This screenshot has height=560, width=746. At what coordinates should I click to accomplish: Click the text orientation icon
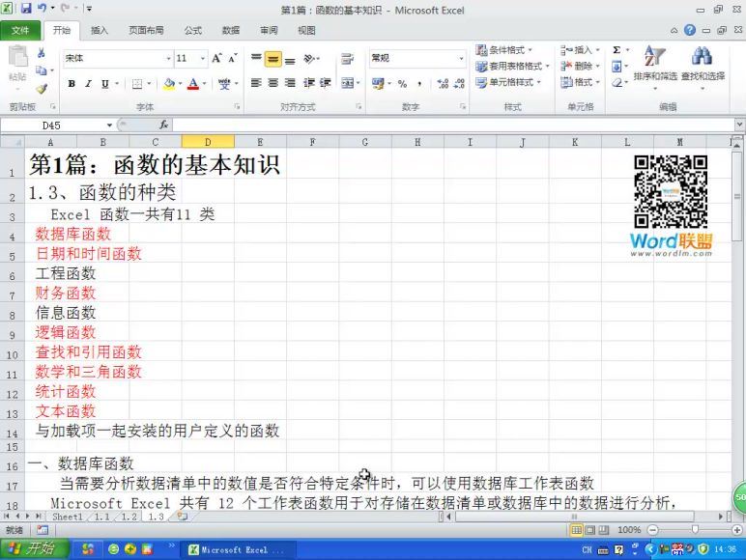(310, 59)
